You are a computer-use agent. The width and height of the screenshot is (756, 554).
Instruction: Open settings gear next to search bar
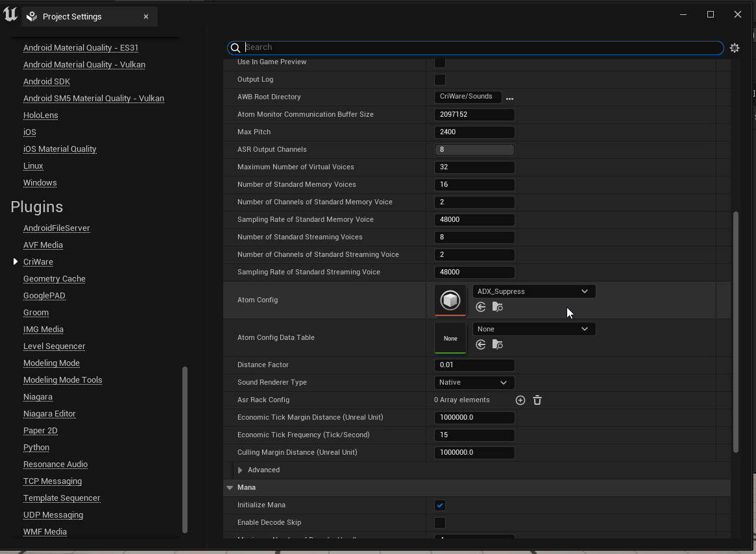(735, 48)
